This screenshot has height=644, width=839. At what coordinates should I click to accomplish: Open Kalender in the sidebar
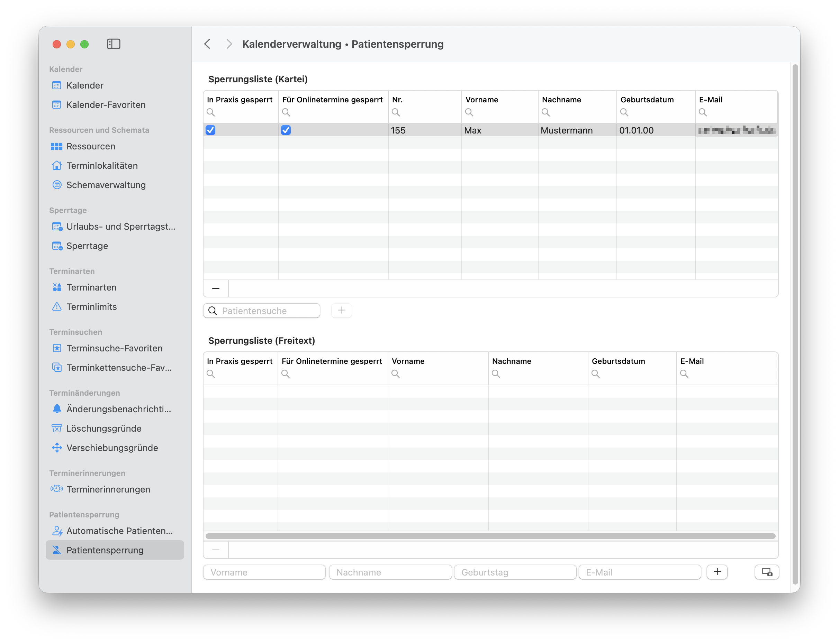coord(115,85)
